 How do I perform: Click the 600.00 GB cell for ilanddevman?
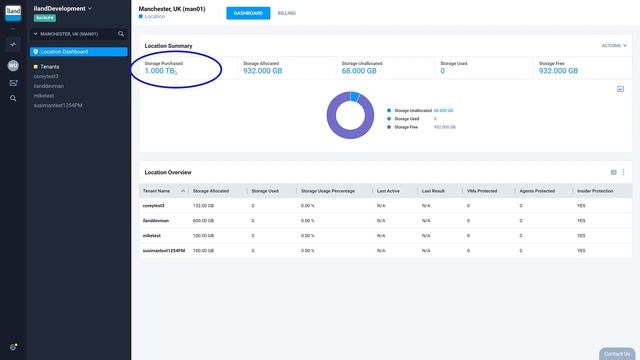coord(203,221)
